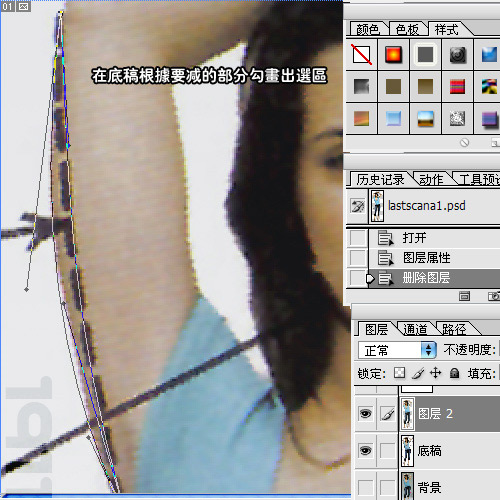Select the 样式 tab
Image resolution: width=500 pixels, height=500 pixels.
[x=447, y=30]
